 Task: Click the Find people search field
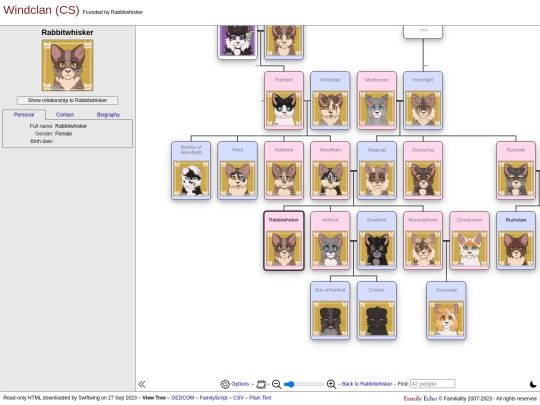[x=432, y=384]
